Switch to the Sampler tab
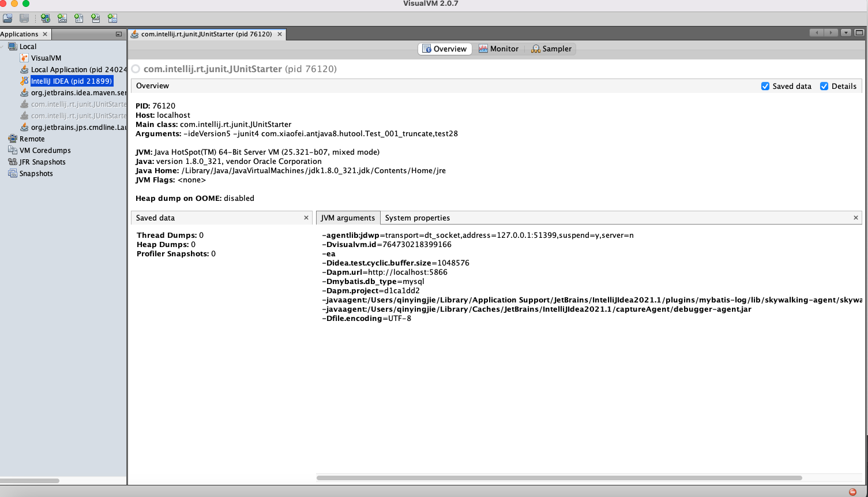Screen dimensions: 868x497 (551, 49)
